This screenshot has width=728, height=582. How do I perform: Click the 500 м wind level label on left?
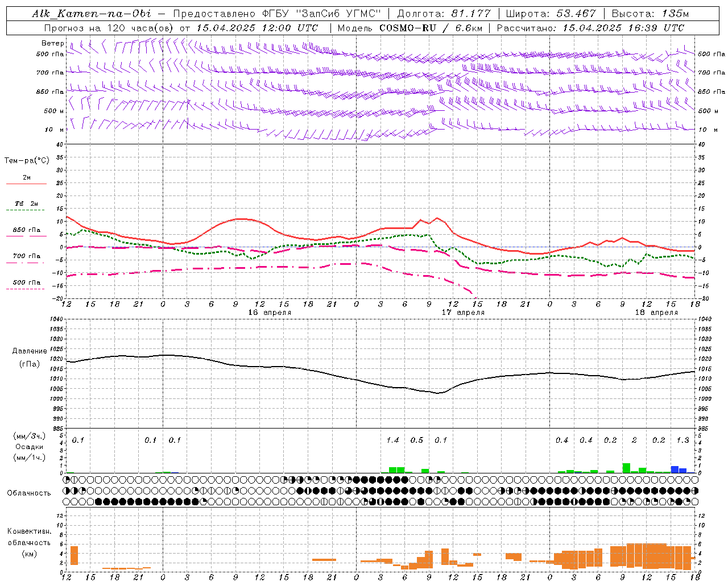click(x=53, y=111)
